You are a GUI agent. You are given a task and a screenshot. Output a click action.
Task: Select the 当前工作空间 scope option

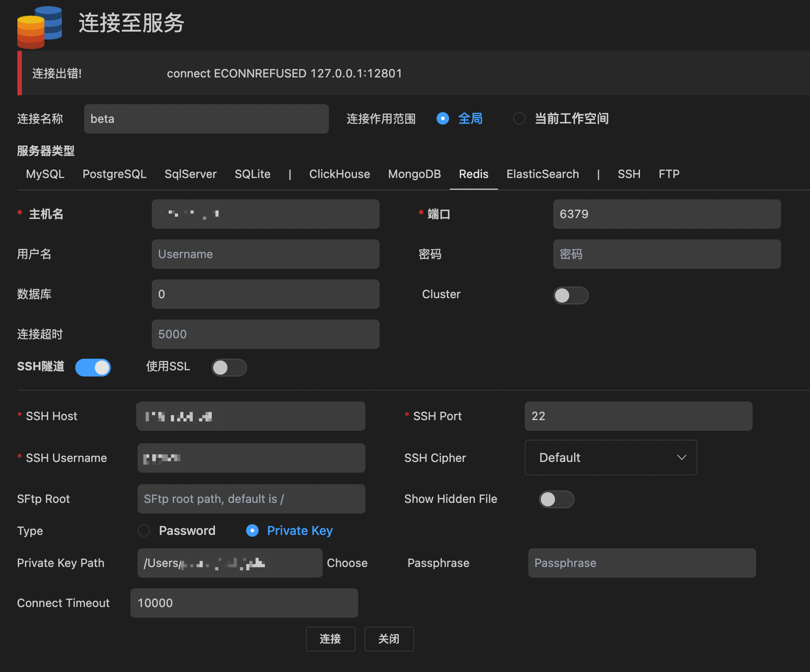[x=519, y=118]
